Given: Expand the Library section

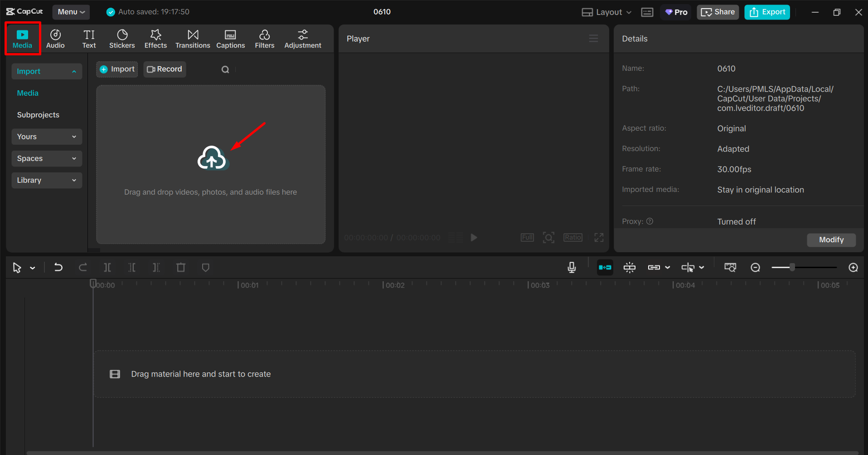Looking at the screenshot, I should (46, 180).
